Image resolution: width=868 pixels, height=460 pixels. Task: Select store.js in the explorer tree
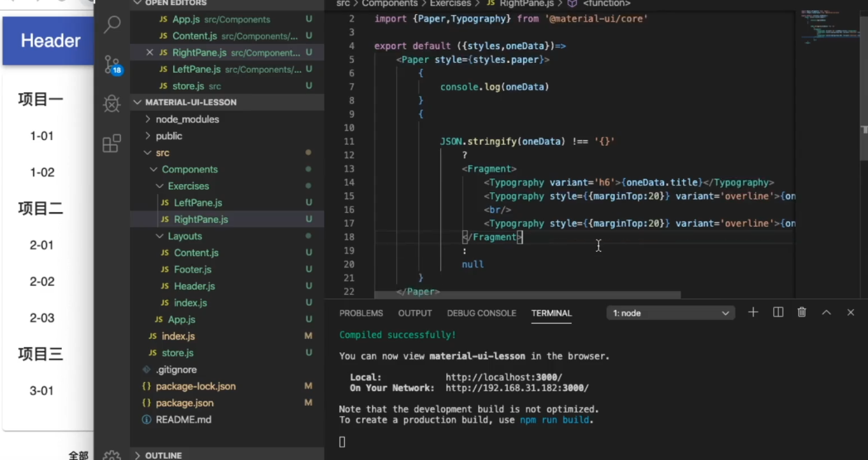tap(177, 352)
